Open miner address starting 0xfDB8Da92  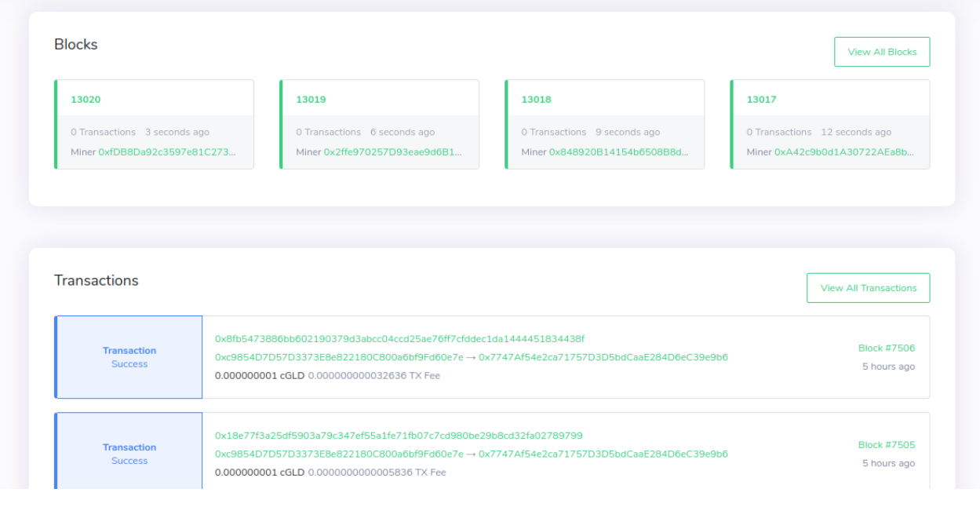click(x=164, y=151)
